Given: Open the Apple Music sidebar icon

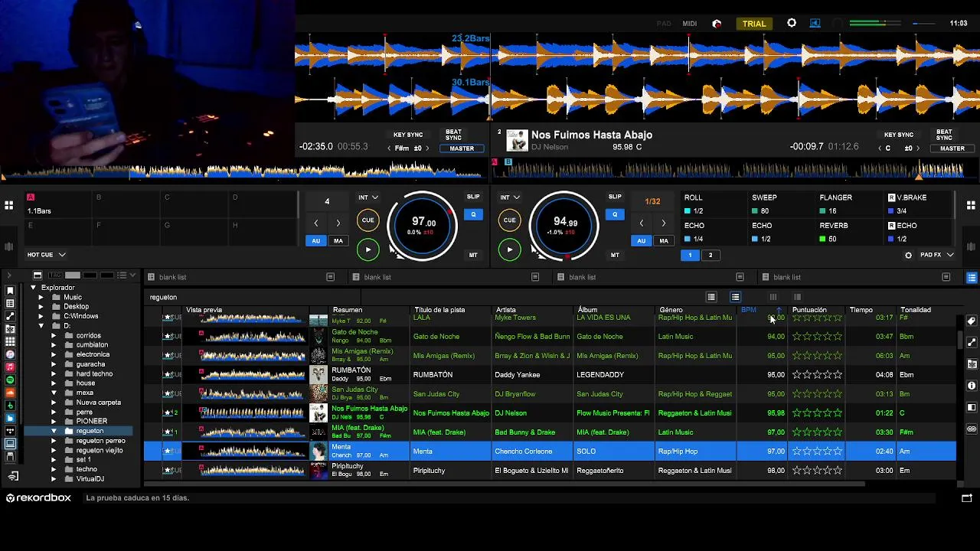Looking at the screenshot, I should (10, 367).
